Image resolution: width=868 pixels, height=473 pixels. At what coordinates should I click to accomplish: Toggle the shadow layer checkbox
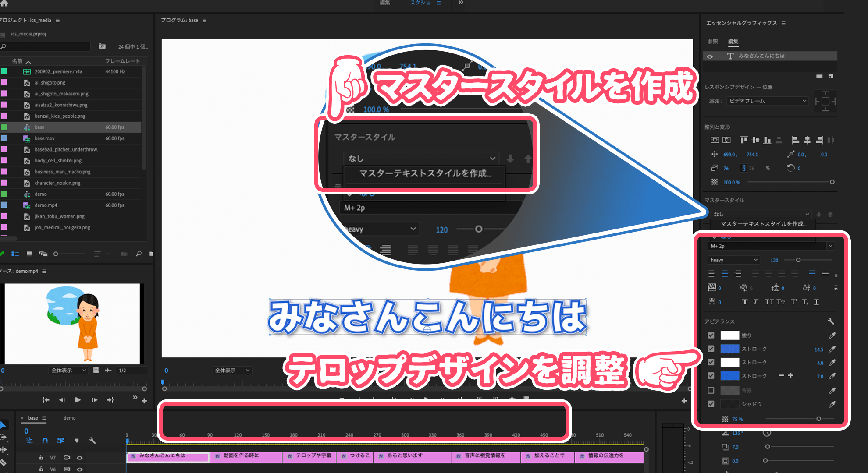pyautogui.click(x=711, y=404)
